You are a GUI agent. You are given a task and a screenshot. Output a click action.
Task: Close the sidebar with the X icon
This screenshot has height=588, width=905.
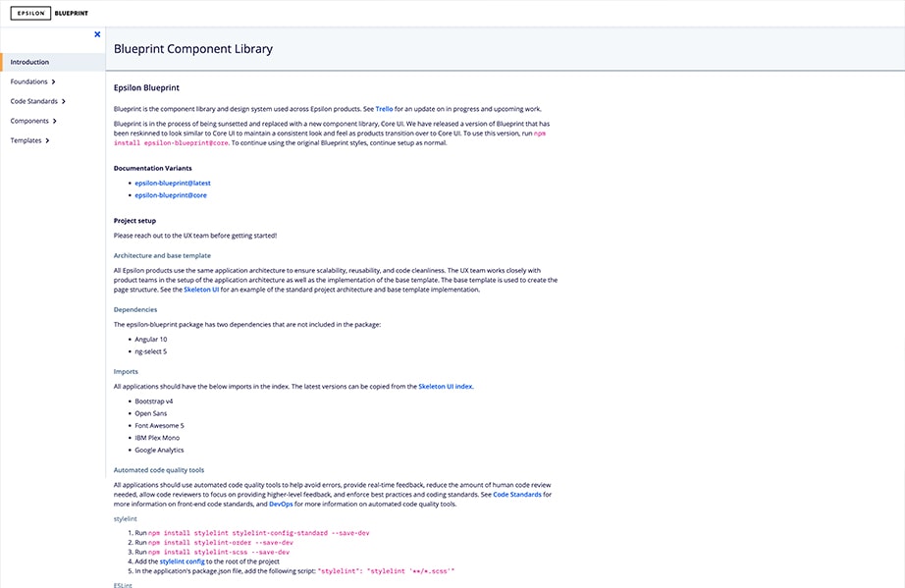[97, 34]
